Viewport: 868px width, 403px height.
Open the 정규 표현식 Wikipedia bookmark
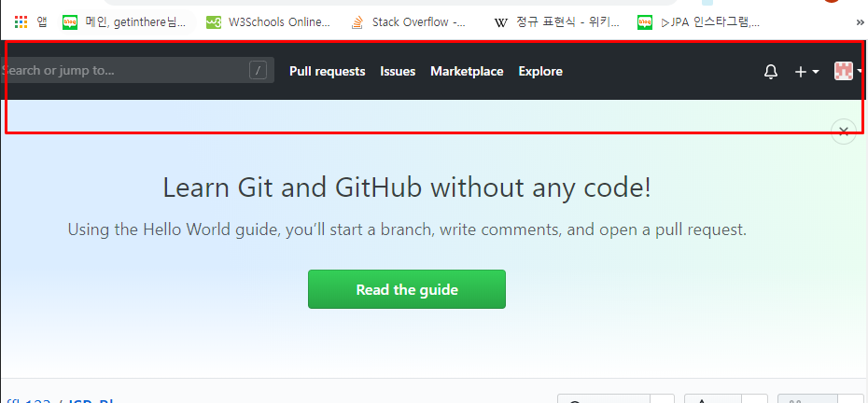557,22
